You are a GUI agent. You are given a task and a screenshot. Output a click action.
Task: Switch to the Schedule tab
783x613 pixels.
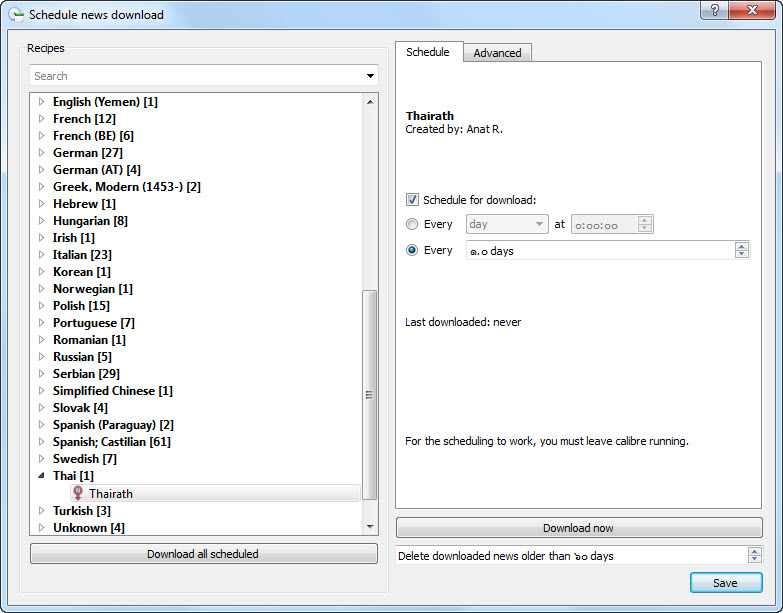(428, 52)
